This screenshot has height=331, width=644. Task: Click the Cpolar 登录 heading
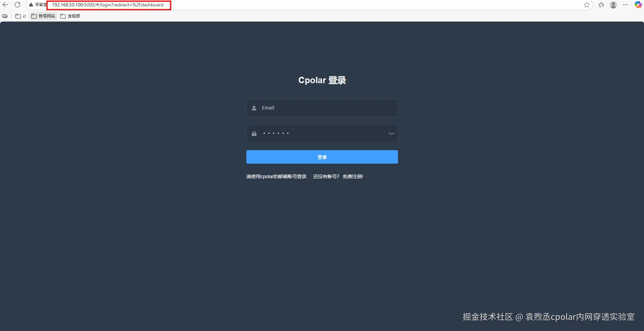(x=322, y=80)
